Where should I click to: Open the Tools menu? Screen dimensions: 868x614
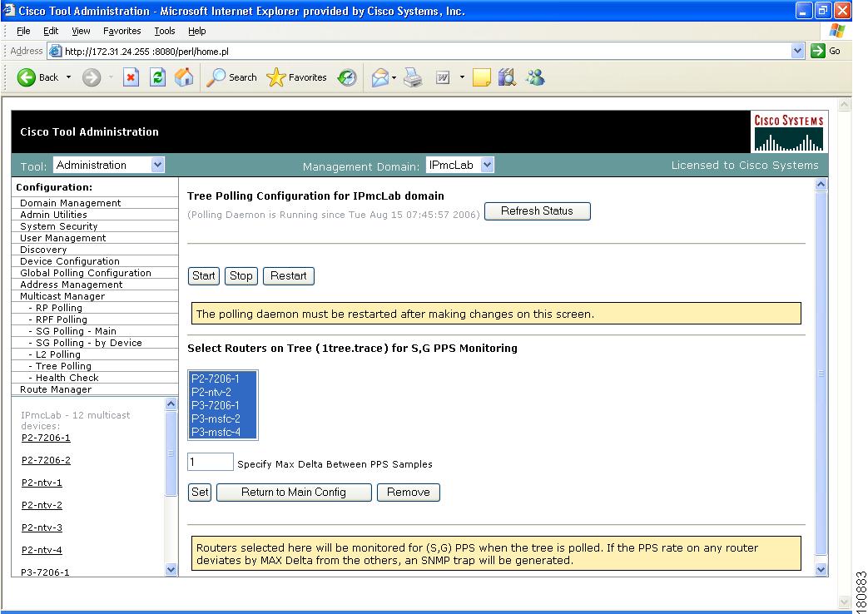click(165, 31)
